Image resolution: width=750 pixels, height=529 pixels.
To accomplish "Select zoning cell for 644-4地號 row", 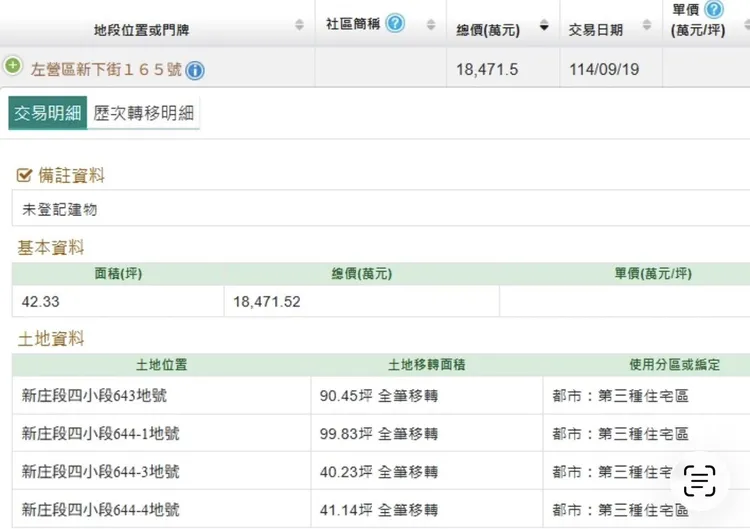I will 647,510.
